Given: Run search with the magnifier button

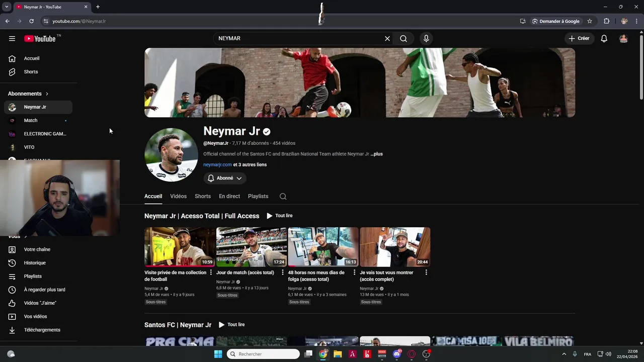Looking at the screenshot, I should pyautogui.click(x=404, y=39).
